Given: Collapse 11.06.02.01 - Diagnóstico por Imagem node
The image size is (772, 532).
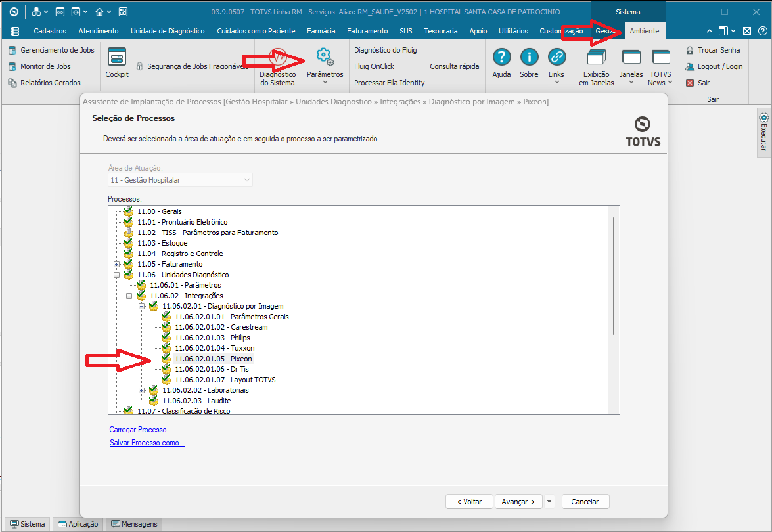Looking at the screenshot, I should coord(141,306).
